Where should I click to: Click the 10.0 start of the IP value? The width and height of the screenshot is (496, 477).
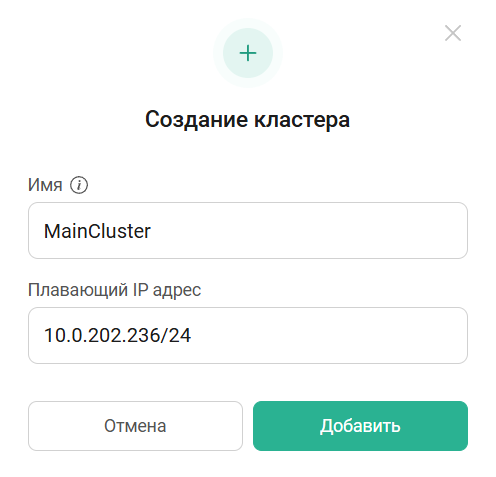point(63,335)
